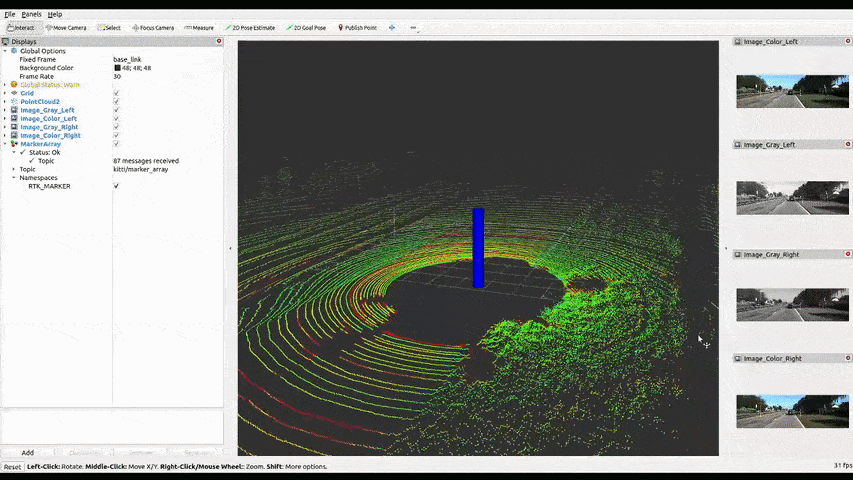
Task: Click the Image_Color_Left camera thumbnail
Action: 792,91
